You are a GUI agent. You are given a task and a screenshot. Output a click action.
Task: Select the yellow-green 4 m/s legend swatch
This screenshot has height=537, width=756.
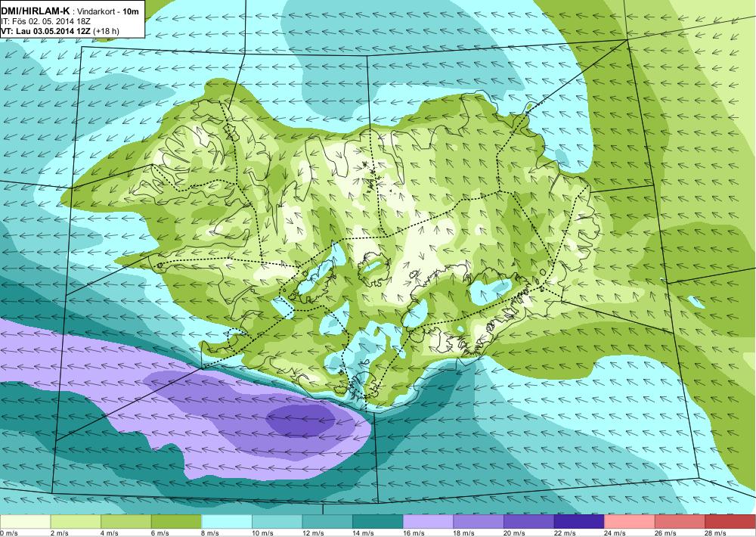(x=125, y=522)
